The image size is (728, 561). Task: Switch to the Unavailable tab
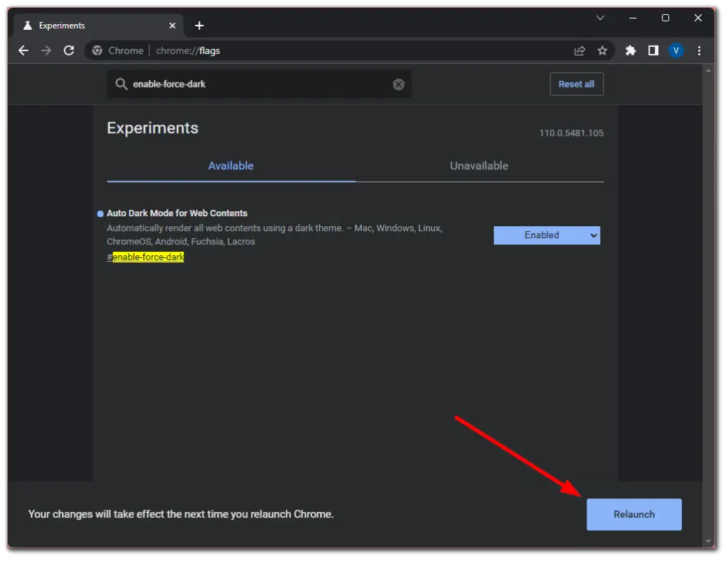coord(478,166)
